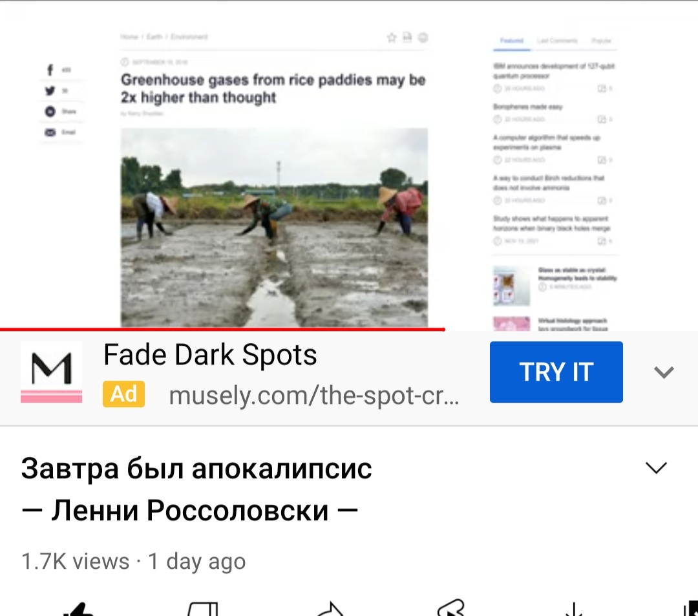698x616 pixels.
Task: Click the Facebook share icon in article
Action: coord(50,70)
